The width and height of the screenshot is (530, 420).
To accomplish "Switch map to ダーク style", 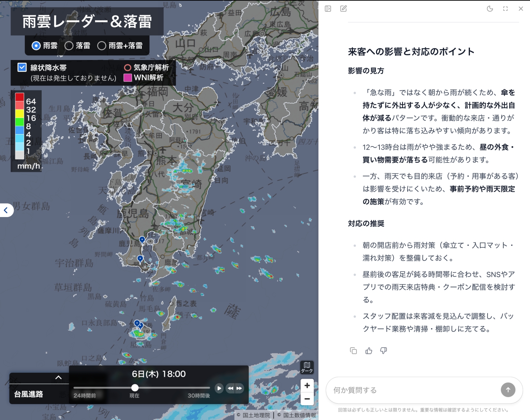I will (x=307, y=367).
